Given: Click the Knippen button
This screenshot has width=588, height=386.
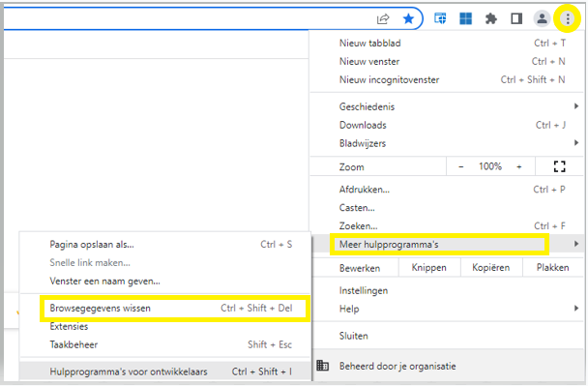Looking at the screenshot, I should pos(429,268).
